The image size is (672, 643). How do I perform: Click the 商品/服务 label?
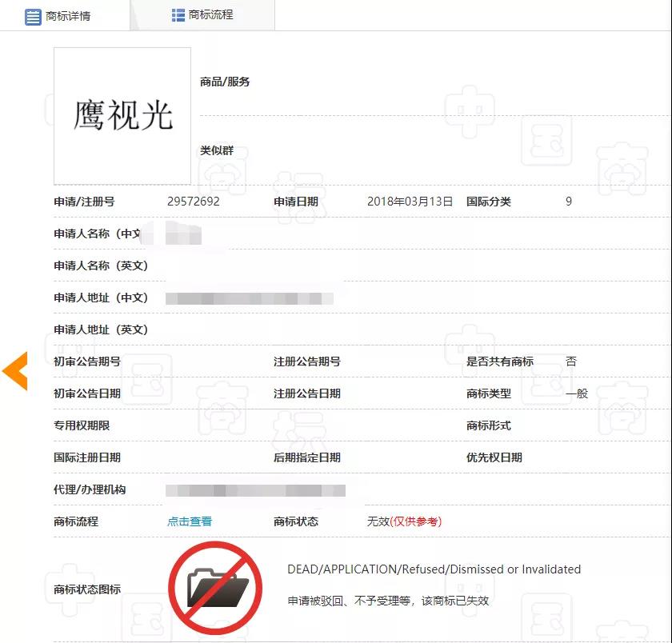[x=225, y=82]
